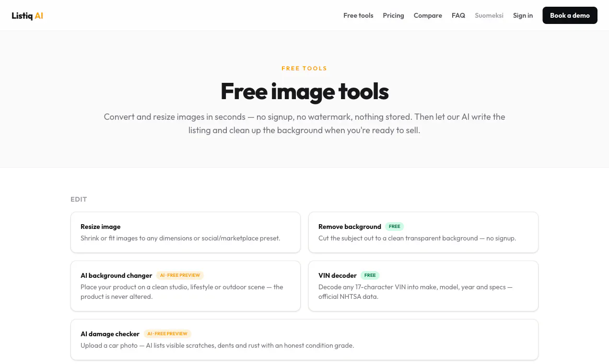Click the 'Place your product' description text
Screen dimensions: 609x364
182,292
